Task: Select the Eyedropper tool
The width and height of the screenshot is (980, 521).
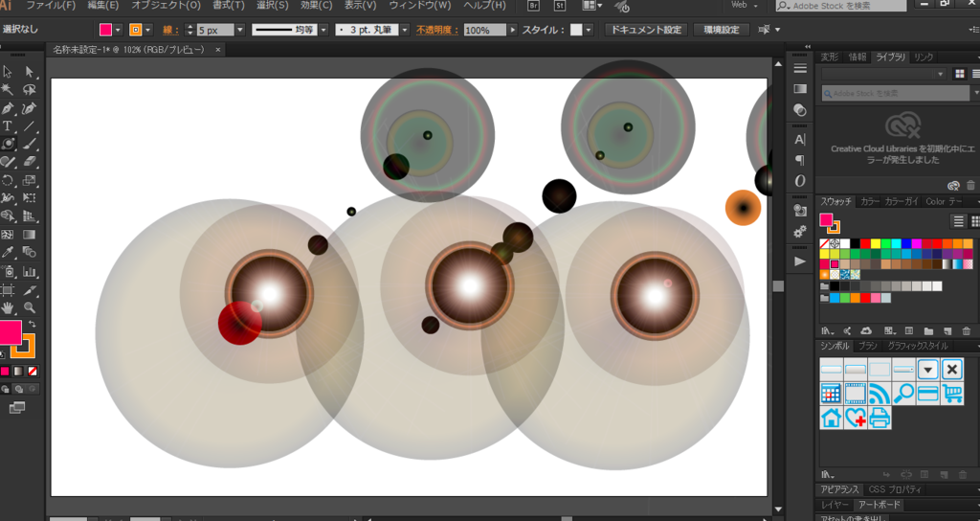Action: click(x=8, y=253)
